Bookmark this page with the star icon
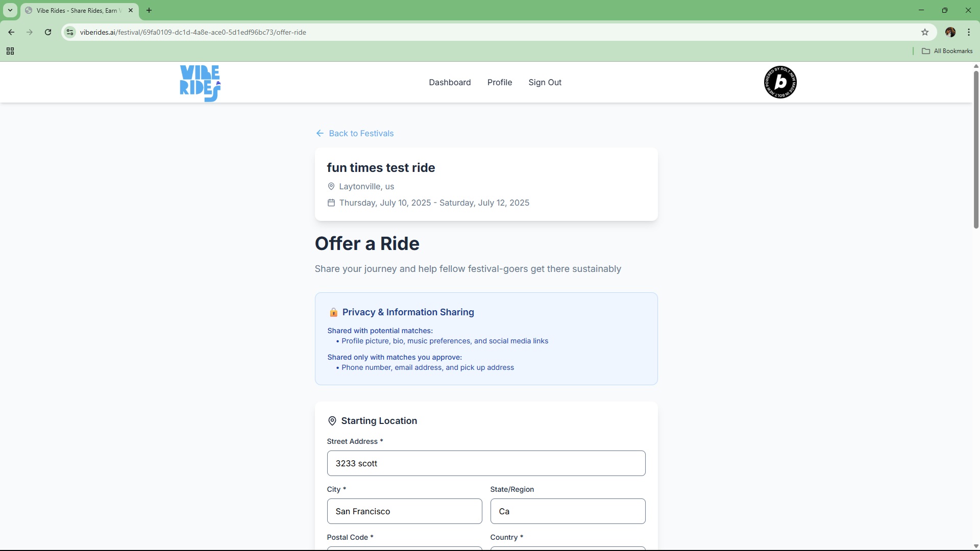The height and width of the screenshot is (551, 980). [924, 32]
